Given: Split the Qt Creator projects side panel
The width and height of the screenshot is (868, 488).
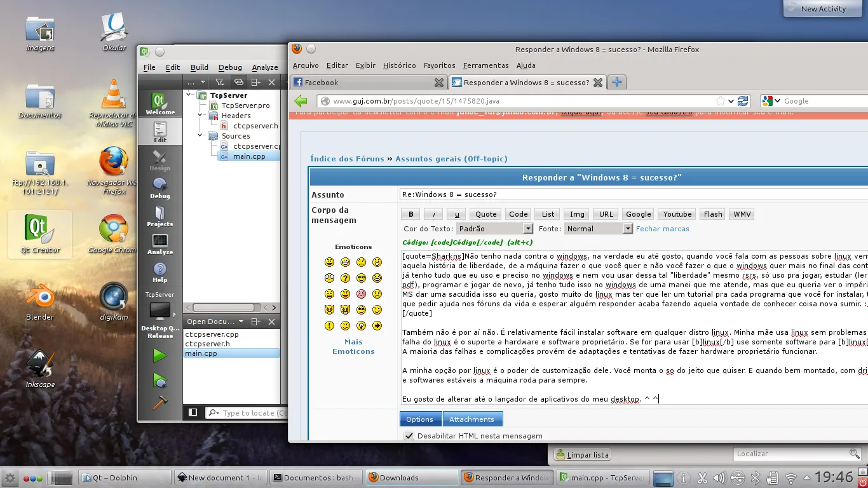Looking at the screenshot, I should click(x=256, y=82).
